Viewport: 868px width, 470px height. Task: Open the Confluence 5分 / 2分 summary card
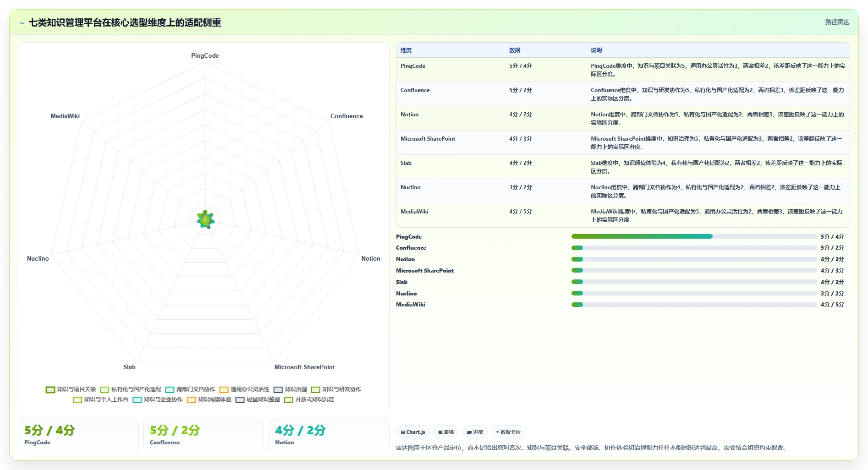pyautogui.click(x=203, y=435)
